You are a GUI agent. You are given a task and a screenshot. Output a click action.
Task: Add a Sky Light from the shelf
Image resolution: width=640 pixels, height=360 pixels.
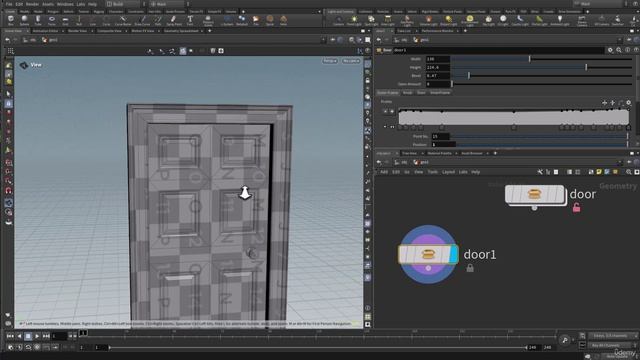488,20
